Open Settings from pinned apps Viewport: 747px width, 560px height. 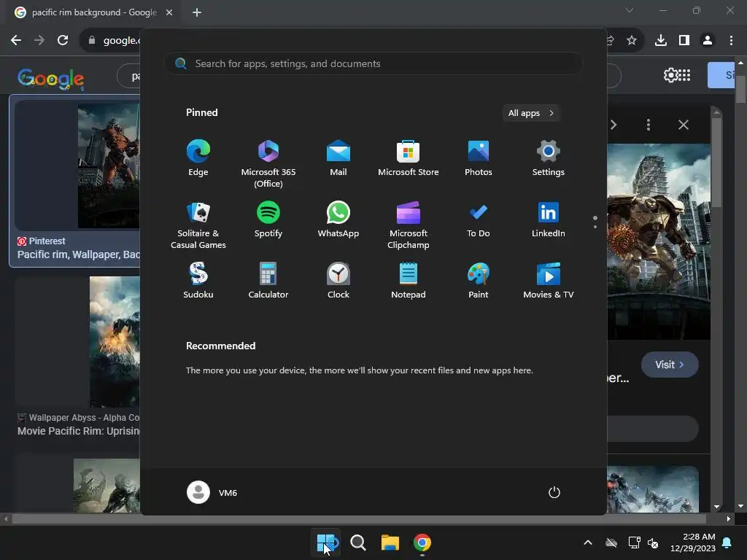pos(549,158)
